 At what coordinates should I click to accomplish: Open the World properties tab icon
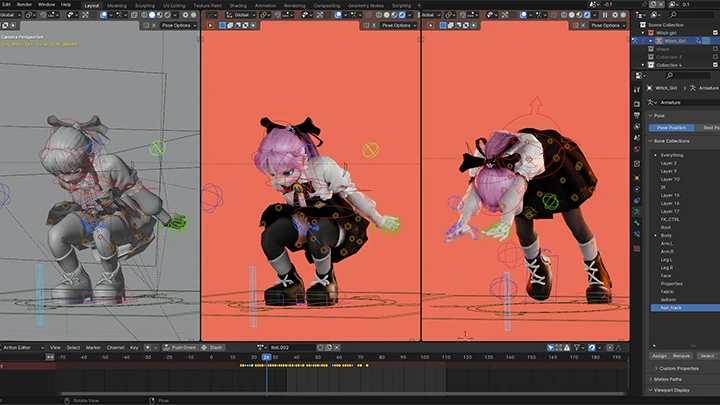(x=637, y=149)
